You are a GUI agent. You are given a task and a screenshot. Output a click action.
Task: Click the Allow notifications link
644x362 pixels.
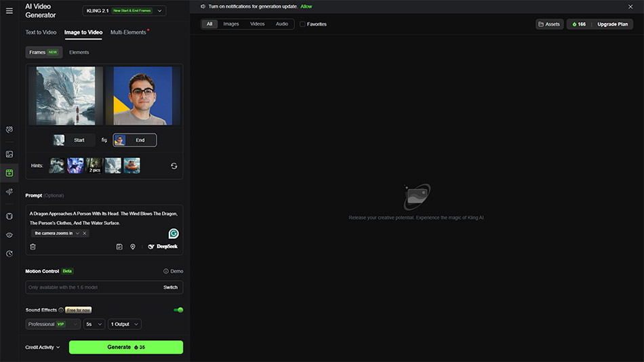point(306,7)
